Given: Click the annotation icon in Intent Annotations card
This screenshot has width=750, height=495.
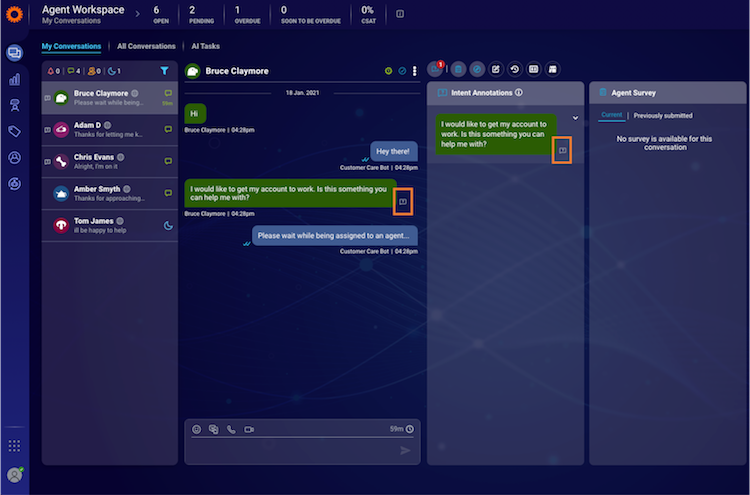Looking at the screenshot, I should coord(562,151).
